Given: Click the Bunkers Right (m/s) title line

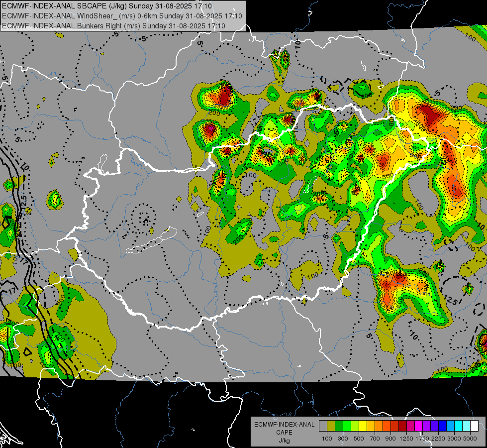Looking at the screenshot, I should pos(113,26).
